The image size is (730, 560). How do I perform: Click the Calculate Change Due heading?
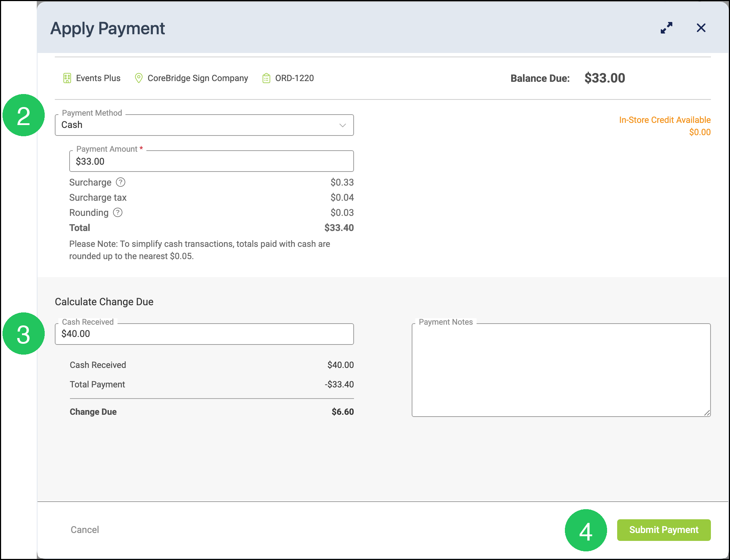click(104, 302)
